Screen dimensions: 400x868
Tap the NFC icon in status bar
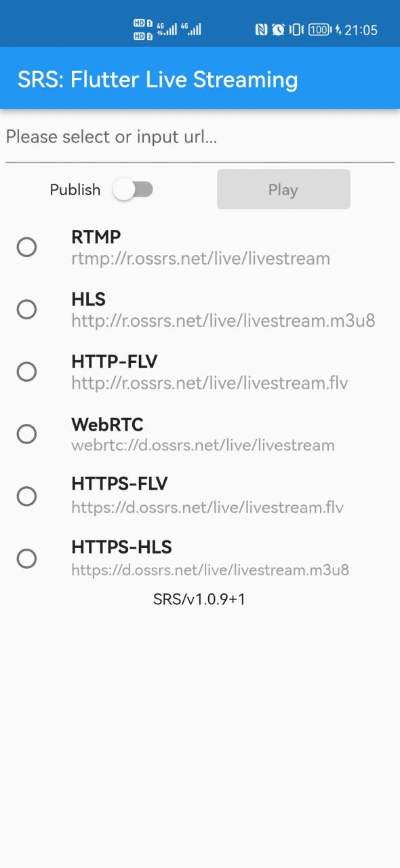click(261, 29)
